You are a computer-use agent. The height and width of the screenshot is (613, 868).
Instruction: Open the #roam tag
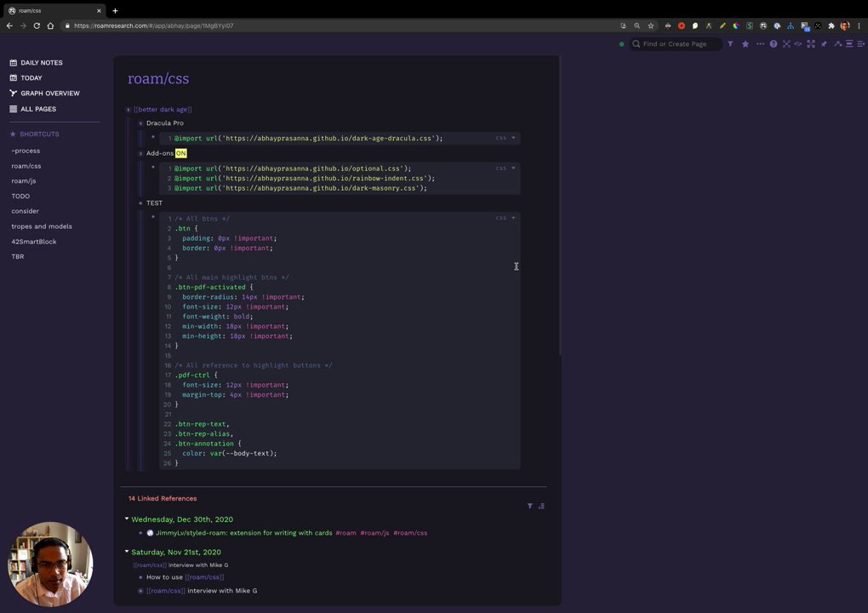click(346, 533)
